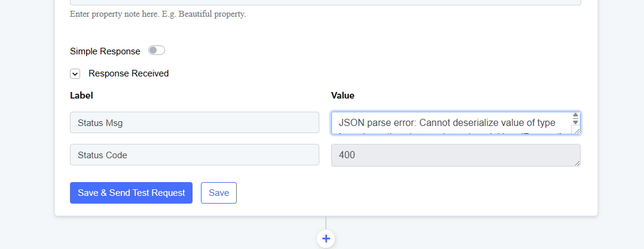This screenshot has height=249, width=644.
Task: Click the connector line above the plus icon
Action: click(x=326, y=223)
